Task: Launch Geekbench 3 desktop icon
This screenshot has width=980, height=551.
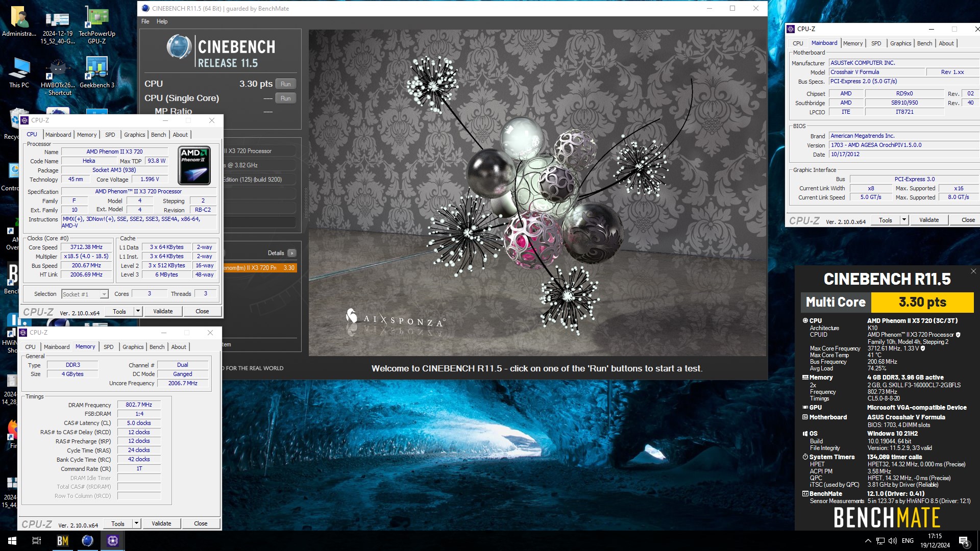Action: click(x=96, y=72)
